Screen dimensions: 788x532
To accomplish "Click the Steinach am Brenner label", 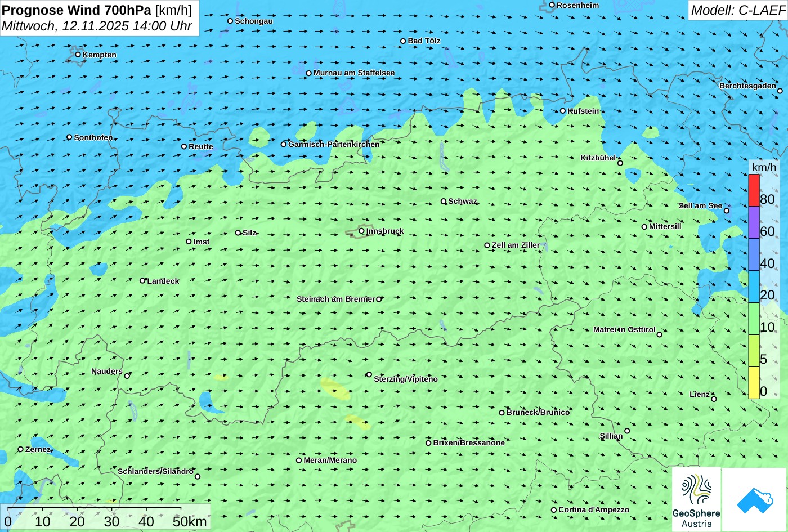I will pos(335,299).
